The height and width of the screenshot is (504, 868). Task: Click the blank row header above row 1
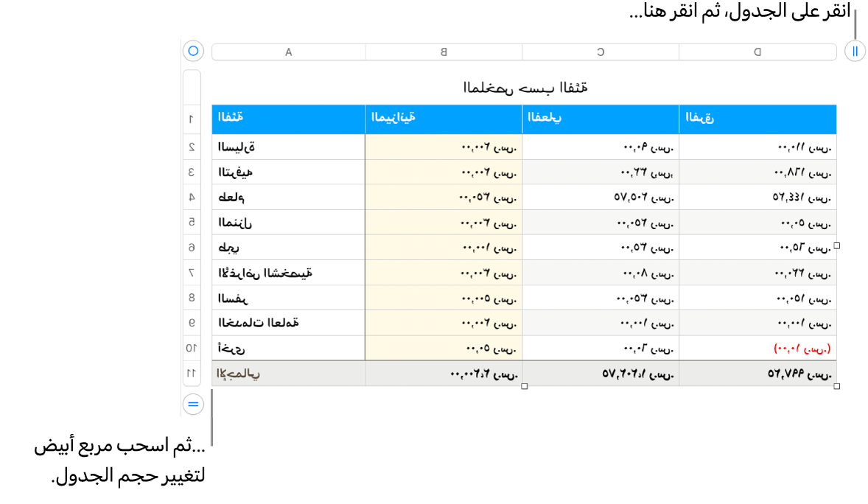coord(192,88)
